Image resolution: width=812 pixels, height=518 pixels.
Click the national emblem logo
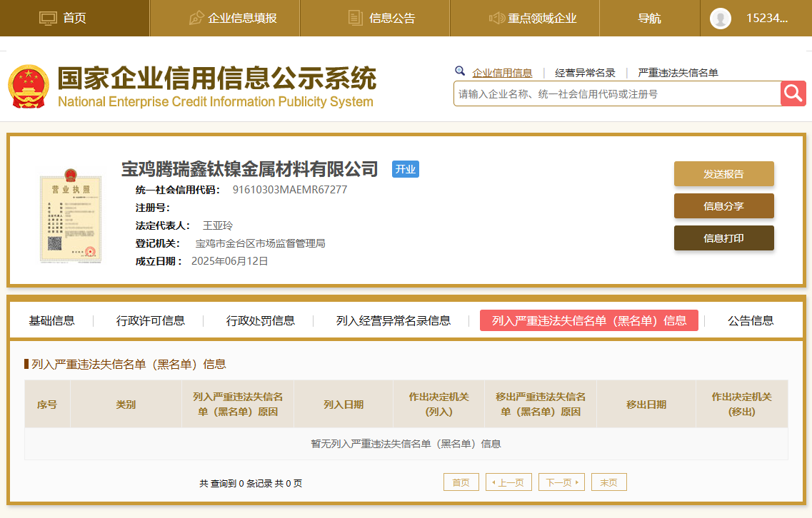tap(29, 86)
